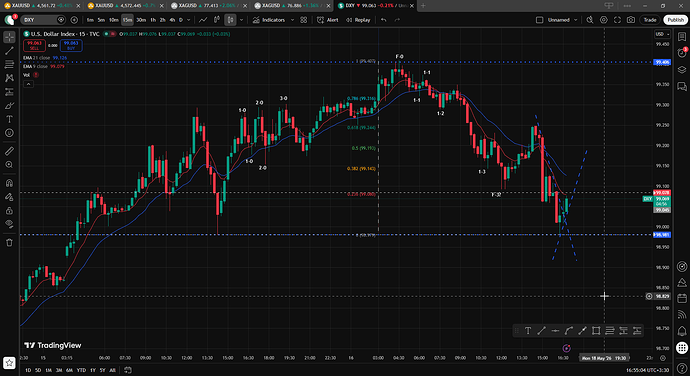Switch to the 5m timeframe
Viewport: 690px width, 376px height.
(x=101, y=20)
